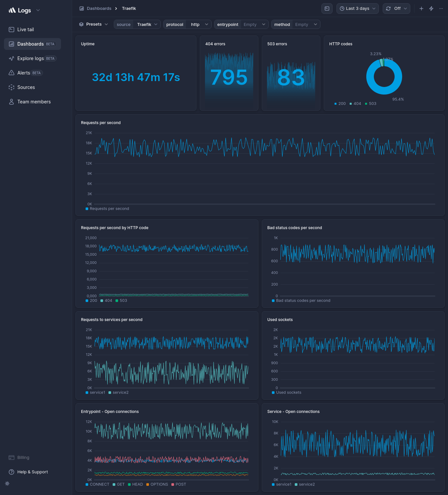448x495 pixels.
Task: Toggle auto-refresh from Off
Action: coord(396,8)
